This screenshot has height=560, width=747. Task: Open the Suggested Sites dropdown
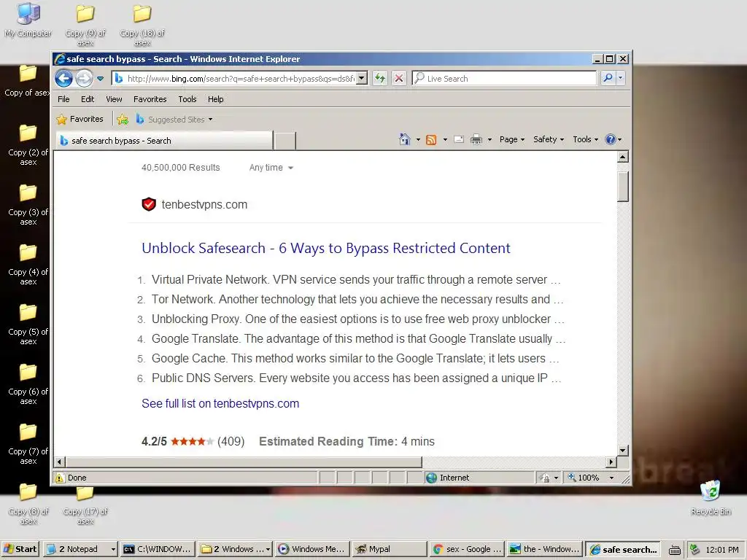point(174,119)
